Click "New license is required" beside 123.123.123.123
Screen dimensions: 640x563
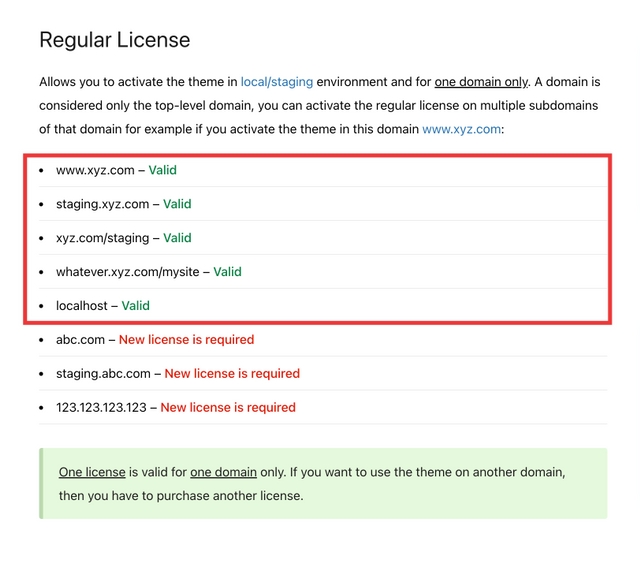click(228, 408)
